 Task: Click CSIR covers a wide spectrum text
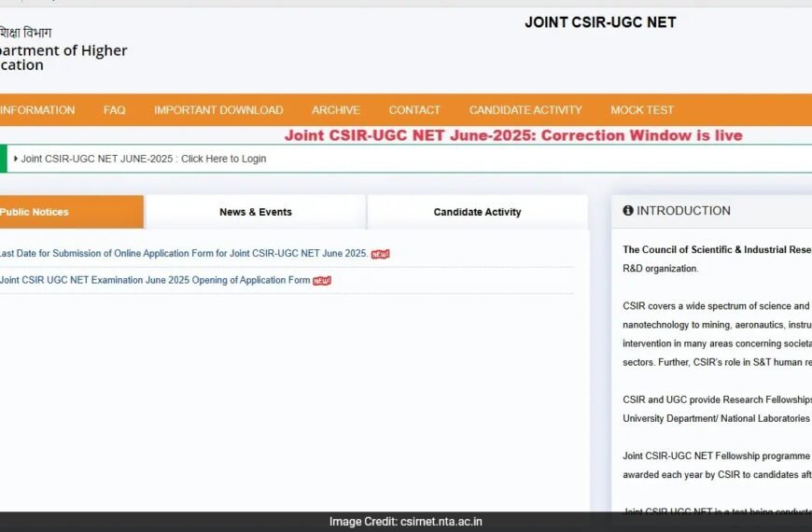[717, 306]
